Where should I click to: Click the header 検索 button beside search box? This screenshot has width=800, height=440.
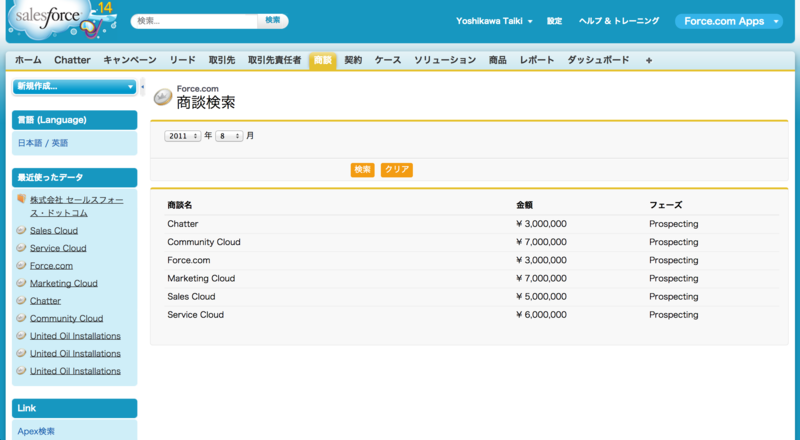[273, 20]
